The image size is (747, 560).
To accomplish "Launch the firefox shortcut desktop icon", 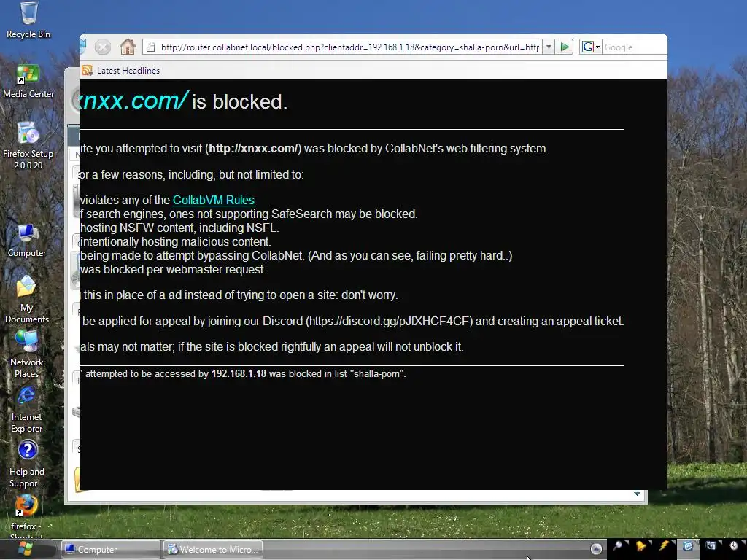I will point(26,516).
